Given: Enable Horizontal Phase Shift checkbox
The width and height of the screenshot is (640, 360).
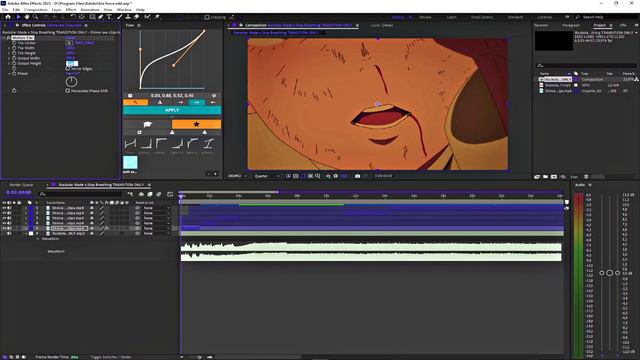Looking at the screenshot, I should point(68,91).
